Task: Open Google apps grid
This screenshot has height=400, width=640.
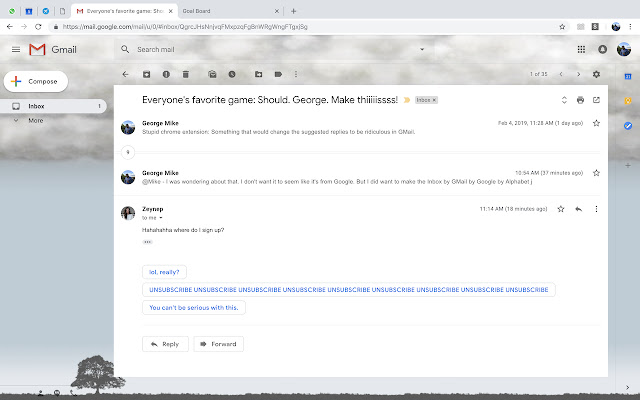Action: 581,49
